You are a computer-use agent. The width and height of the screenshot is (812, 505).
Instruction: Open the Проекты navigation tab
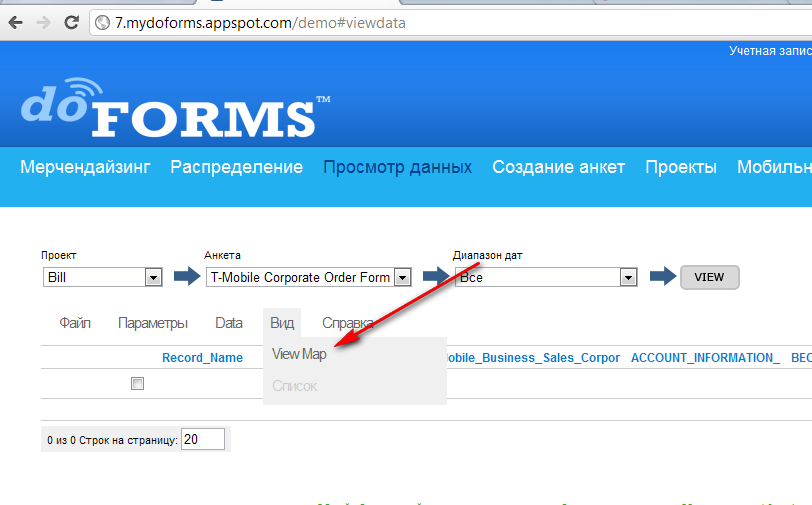click(680, 167)
